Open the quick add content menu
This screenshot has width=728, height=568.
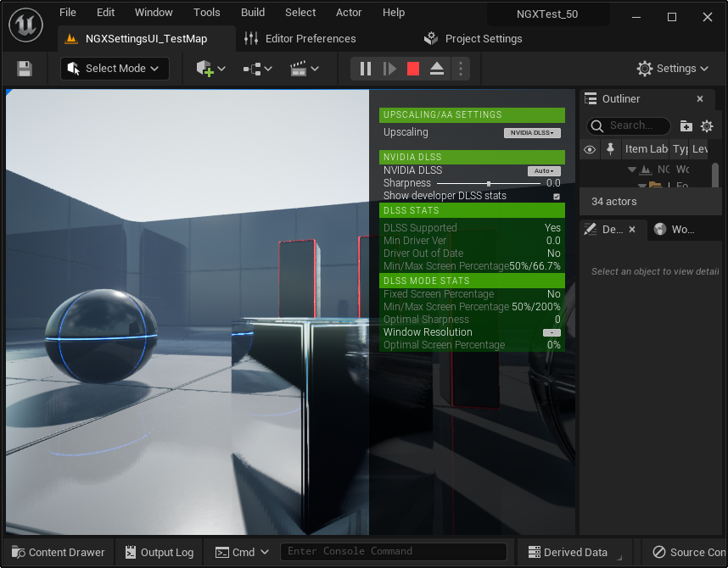click(x=210, y=69)
